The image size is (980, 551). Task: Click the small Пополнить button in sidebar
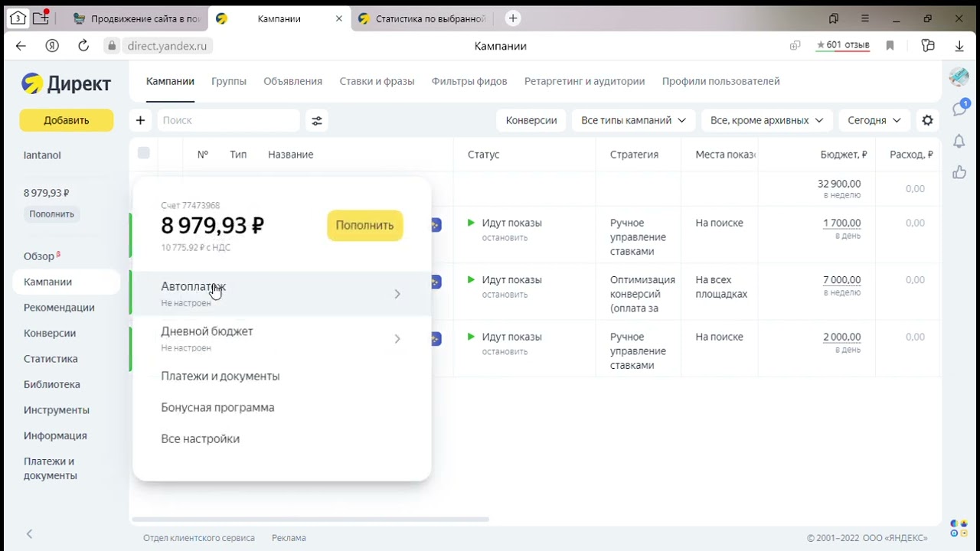(51, 214)
